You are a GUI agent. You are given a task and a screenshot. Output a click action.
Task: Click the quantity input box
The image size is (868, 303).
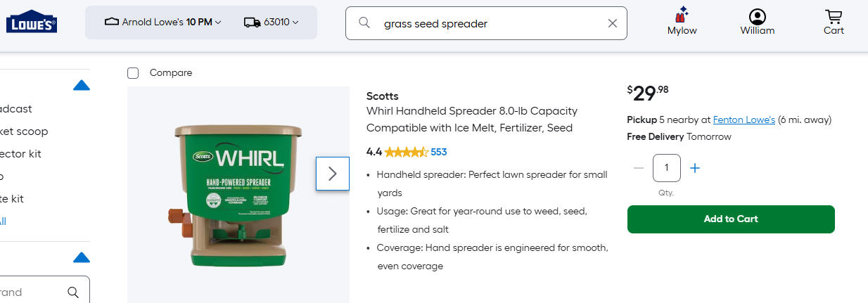tap(667, 168)
